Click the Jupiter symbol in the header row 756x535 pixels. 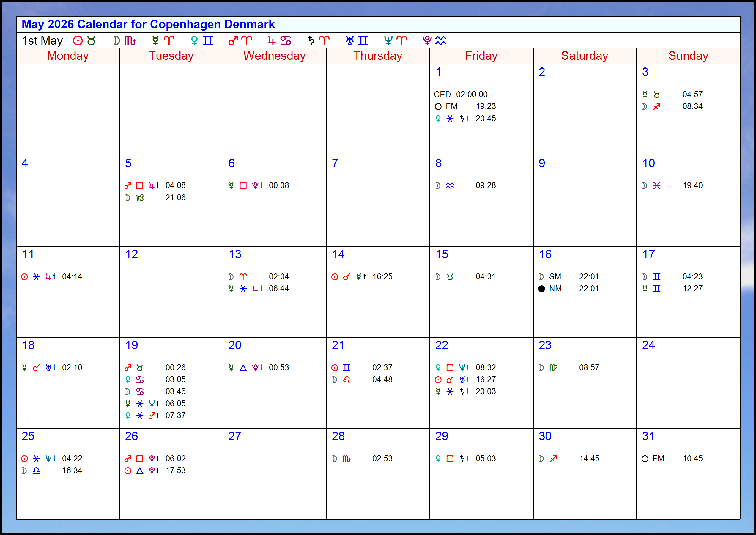(271, 40)
